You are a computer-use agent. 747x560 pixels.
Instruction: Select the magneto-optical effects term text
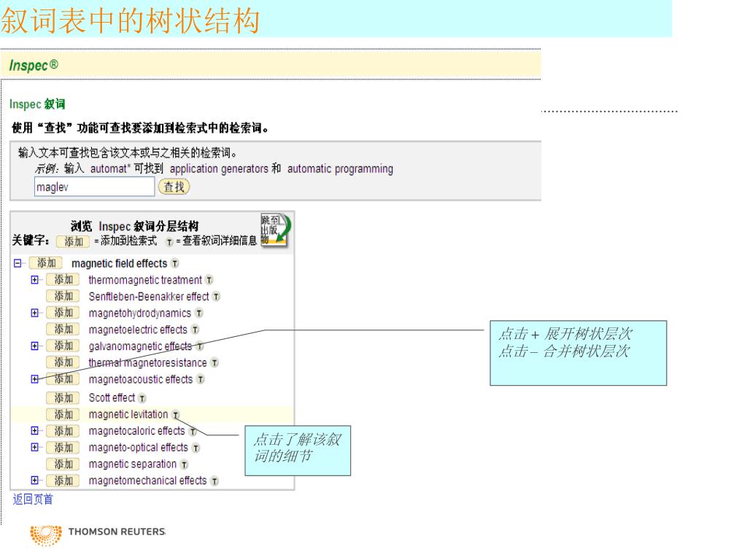pos(138,448)
